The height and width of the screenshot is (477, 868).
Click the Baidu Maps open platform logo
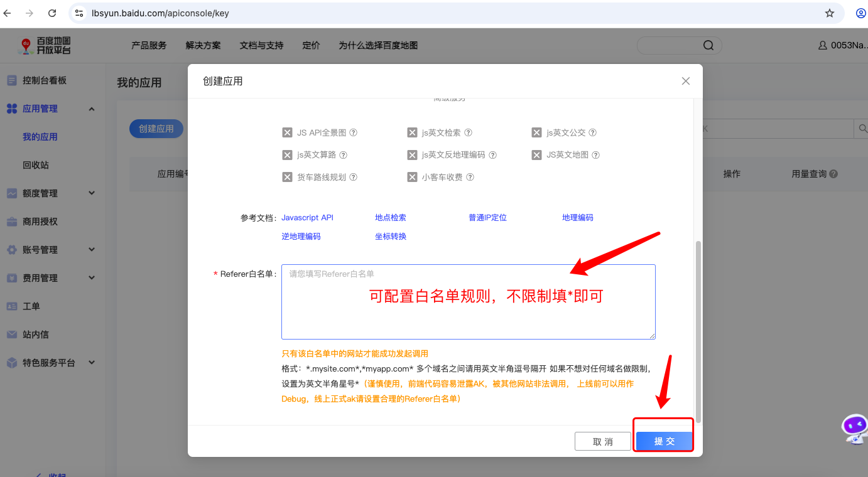pyautogui.click(x=45, y=45)
